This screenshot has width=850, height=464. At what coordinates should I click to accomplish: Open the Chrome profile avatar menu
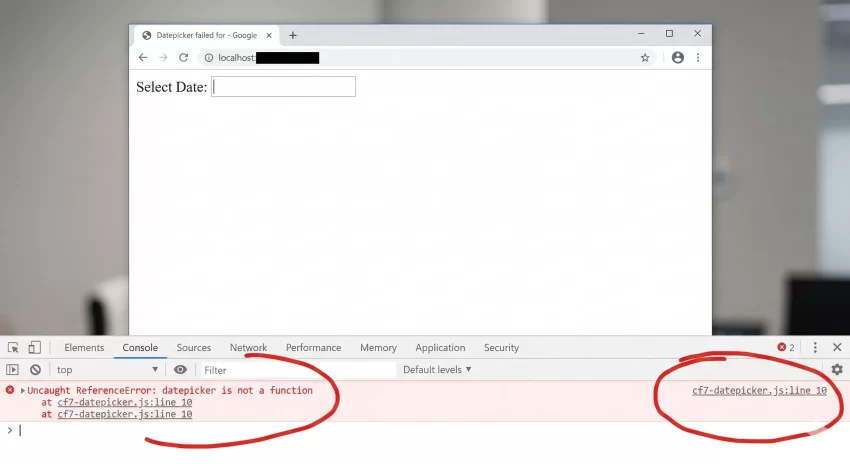point(678,57)
